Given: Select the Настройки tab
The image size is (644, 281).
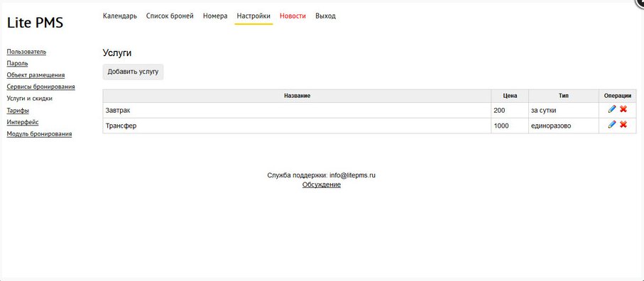Looking at the screenshot, I should click(253, 16).
